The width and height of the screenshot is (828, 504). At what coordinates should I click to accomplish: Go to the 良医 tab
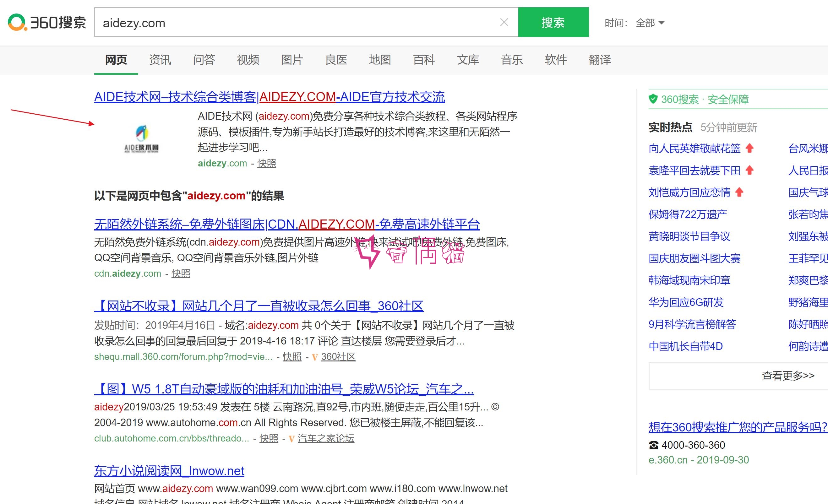pyautogui.click(x=336, y=60)
